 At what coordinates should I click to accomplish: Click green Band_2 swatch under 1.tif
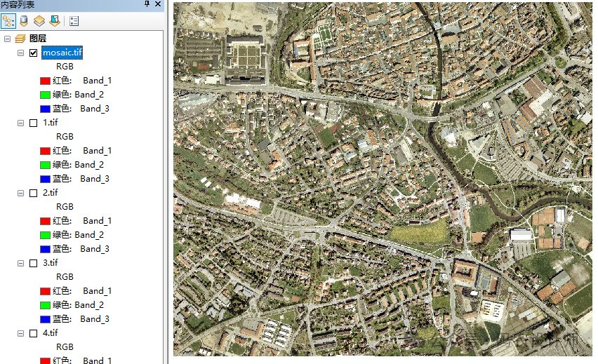pos(45,165)
